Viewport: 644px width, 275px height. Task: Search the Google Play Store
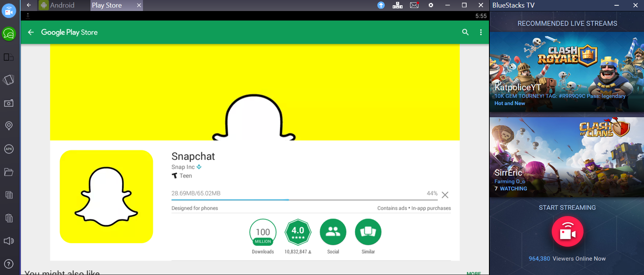(465, 32)
